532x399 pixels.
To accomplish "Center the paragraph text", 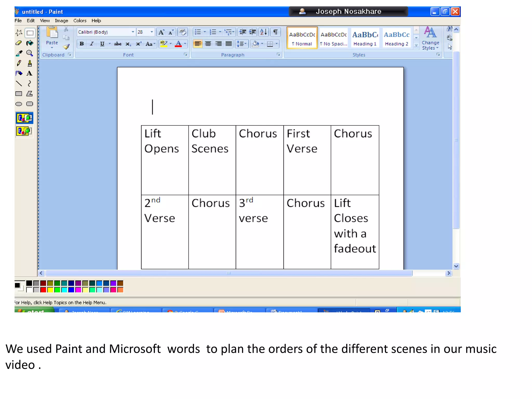I will 208,44.
